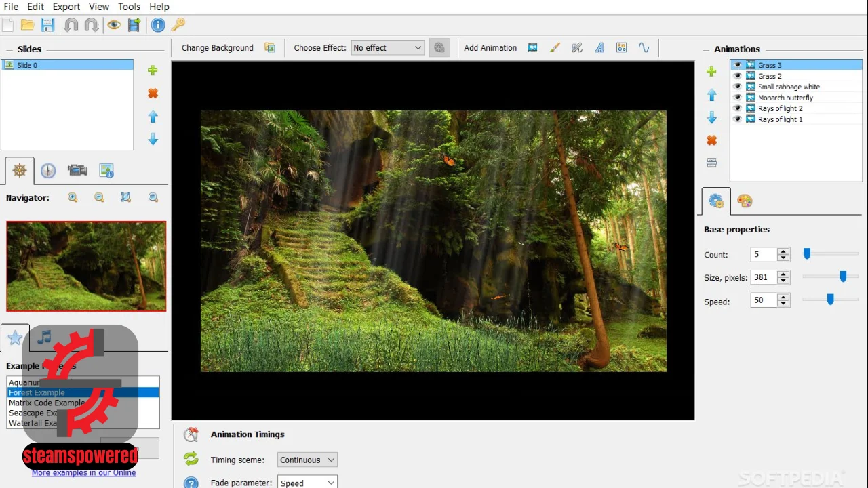Hide the Monarch butterfly animation
The width and height of the screenshot is (868, 488).
click(x=738, y=98)
